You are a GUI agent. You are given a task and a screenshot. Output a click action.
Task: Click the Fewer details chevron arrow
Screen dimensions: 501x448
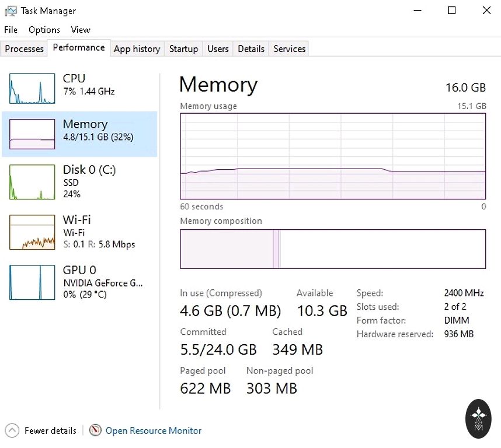pos(13,430)
